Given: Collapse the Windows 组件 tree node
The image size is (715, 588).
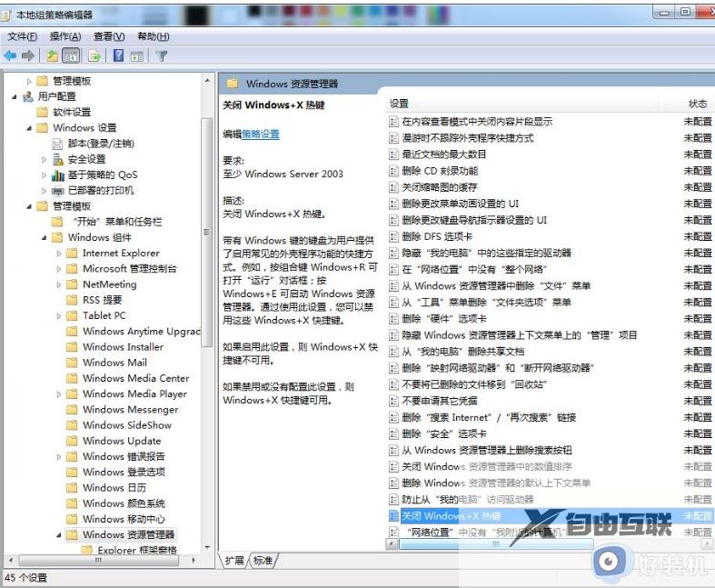Looking at the screenshot, I should tap(45, 238).
